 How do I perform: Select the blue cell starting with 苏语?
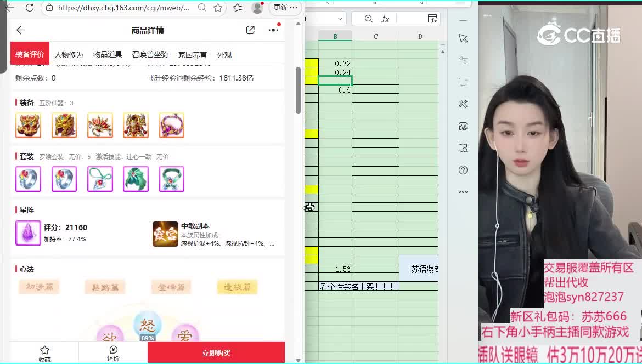[419, 269]
